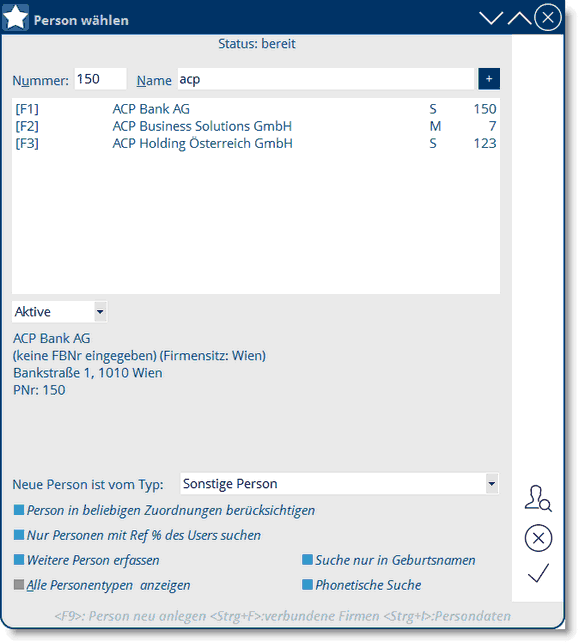Click the person search icon
Image resolution: width=579 pixels, height=643 pixels.
click(x=538, y=498)
